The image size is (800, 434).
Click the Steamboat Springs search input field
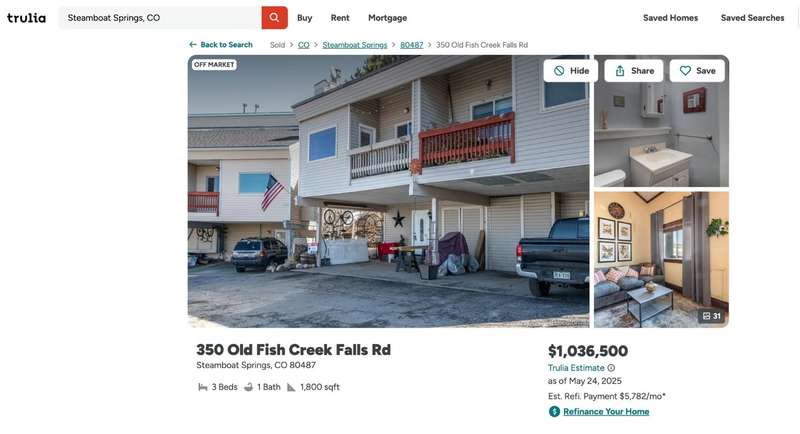pos(160,18)
